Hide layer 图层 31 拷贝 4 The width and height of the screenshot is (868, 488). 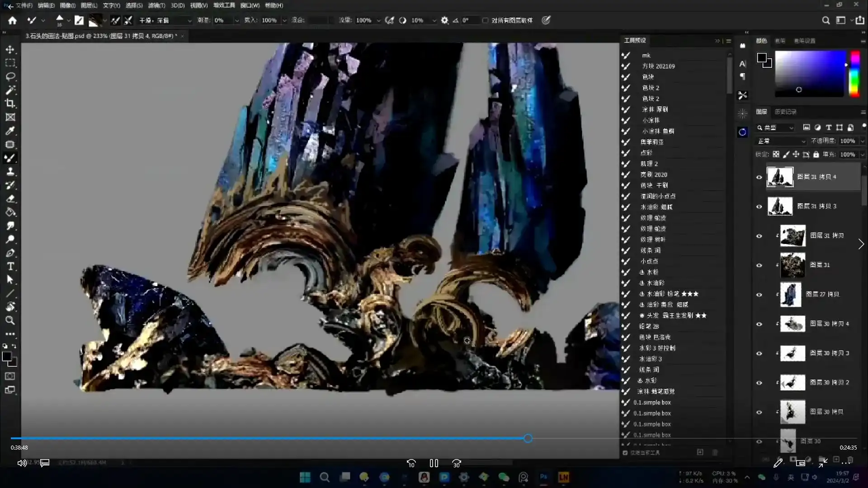(759, 177)
